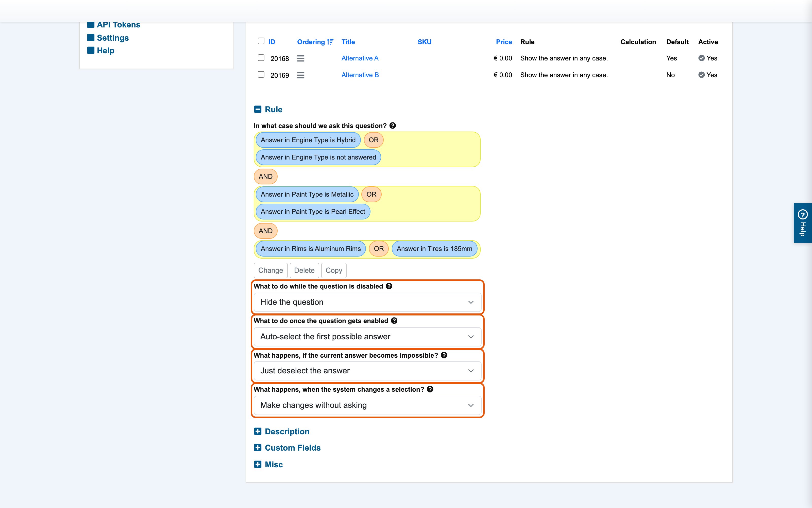
Task: Tick the checkbox for row 20168
Action: (x=261, y=58)
